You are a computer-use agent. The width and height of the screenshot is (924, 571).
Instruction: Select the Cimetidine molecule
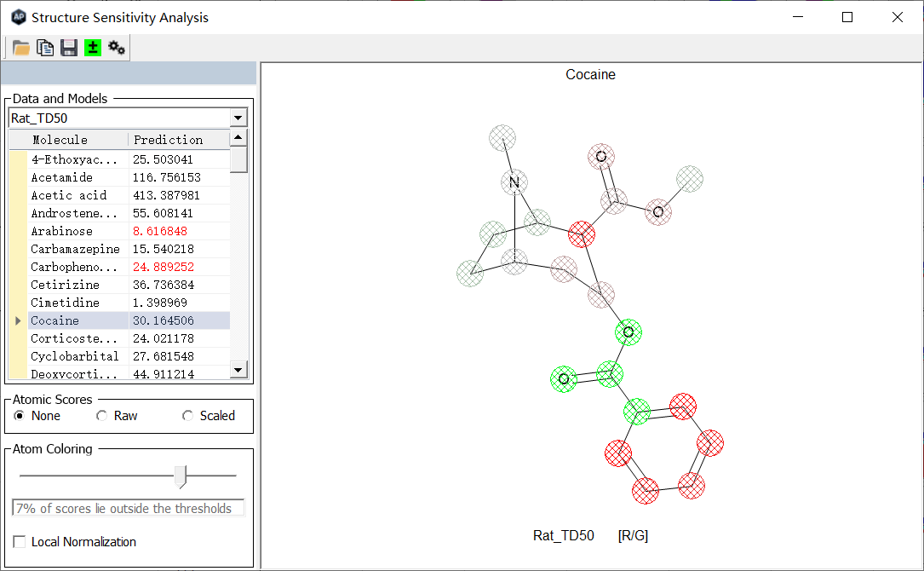(x=65, y=303)
